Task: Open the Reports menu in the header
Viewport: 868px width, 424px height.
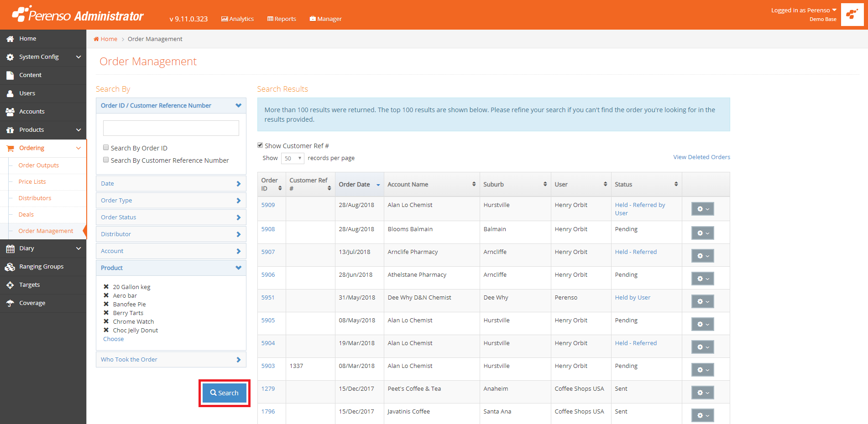Action: pyautogui.click(x=282, y=19)
